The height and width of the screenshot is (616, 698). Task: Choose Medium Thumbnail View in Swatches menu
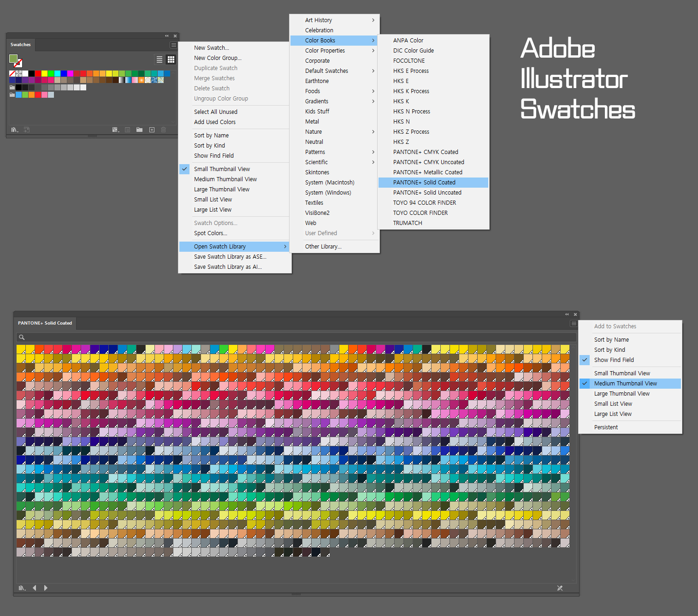tap(234, 179)
